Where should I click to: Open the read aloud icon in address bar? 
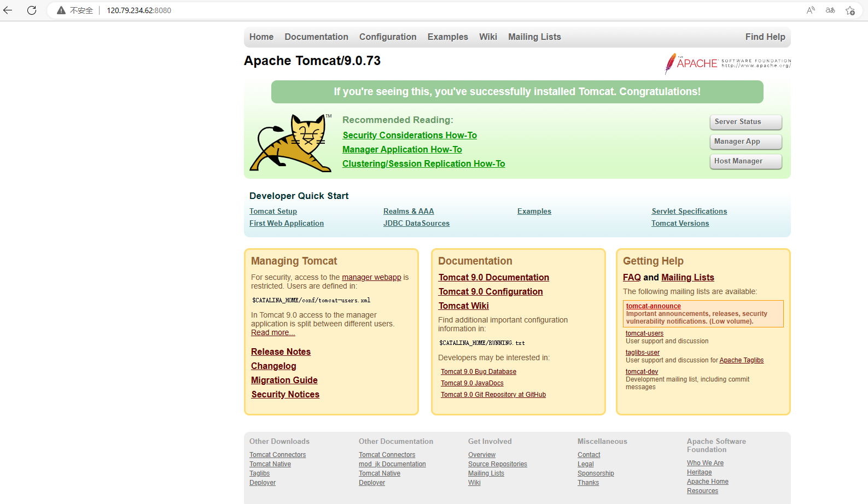(x=811, y=10)
